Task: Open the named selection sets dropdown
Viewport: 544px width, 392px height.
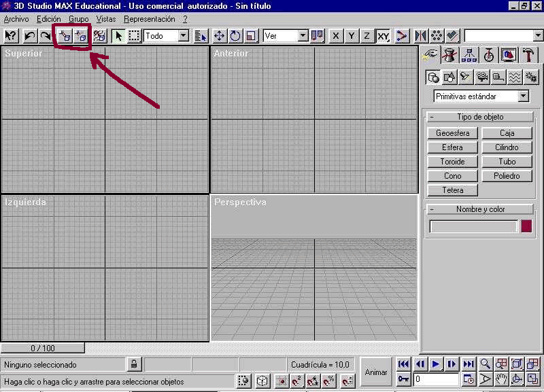Action: (538, 36)
